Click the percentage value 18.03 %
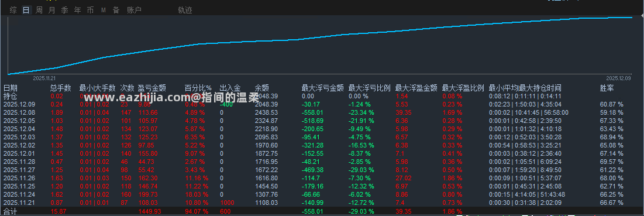 [x=197, y=195]
